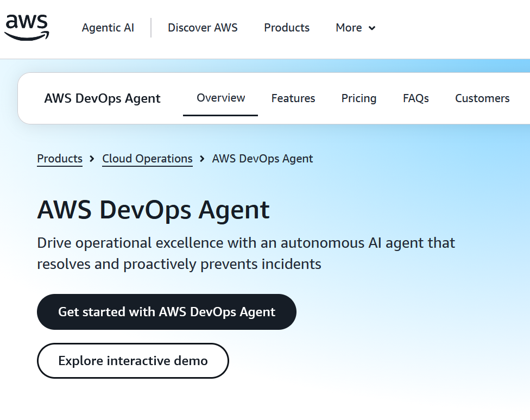Click Get started with AWS DevOps Agent
530x420 pixels.
(x=167, y=312)
